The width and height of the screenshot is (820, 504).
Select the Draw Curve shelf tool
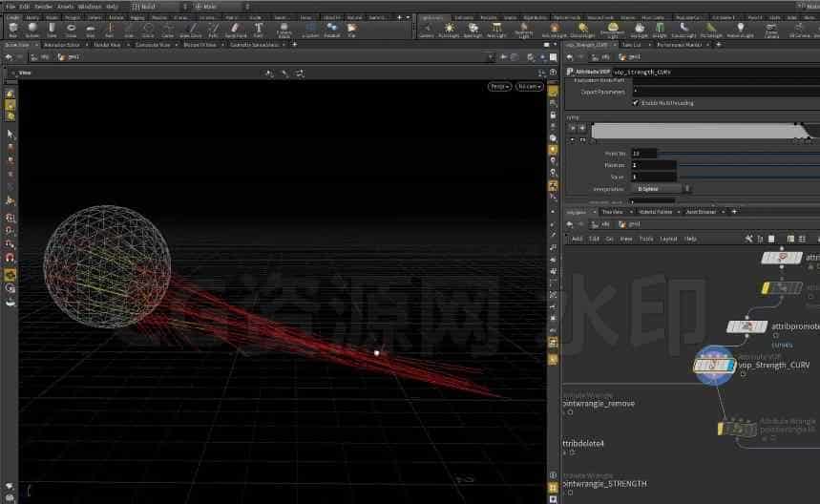[x=192, y=30]
